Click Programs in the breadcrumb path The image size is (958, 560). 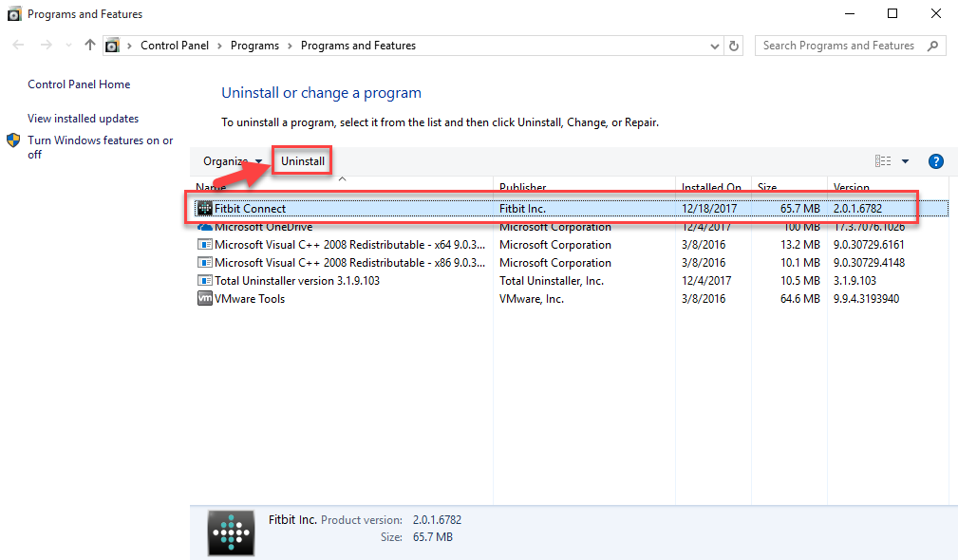[x=254, y=46]
